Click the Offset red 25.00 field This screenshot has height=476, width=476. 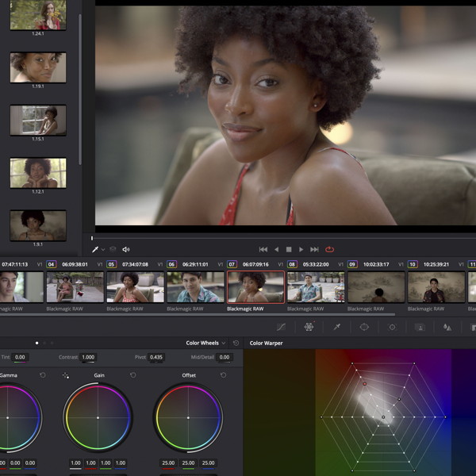coord(168,463)
